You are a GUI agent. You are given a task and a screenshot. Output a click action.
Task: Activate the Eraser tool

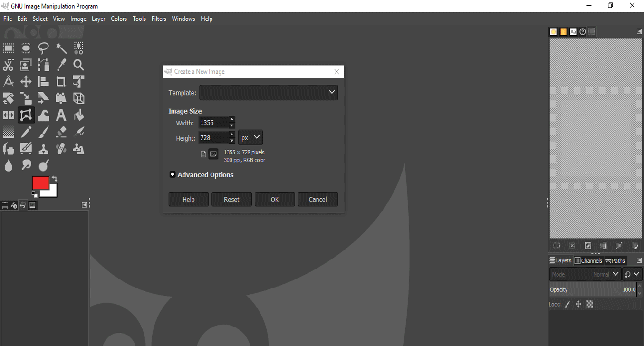(x=61, y=132)
